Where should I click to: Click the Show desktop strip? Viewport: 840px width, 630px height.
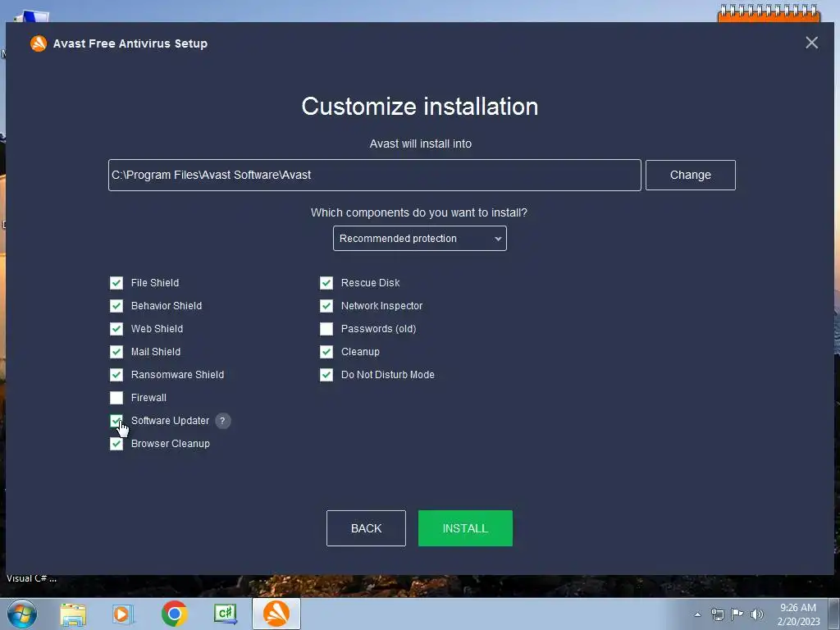point(834,614)
